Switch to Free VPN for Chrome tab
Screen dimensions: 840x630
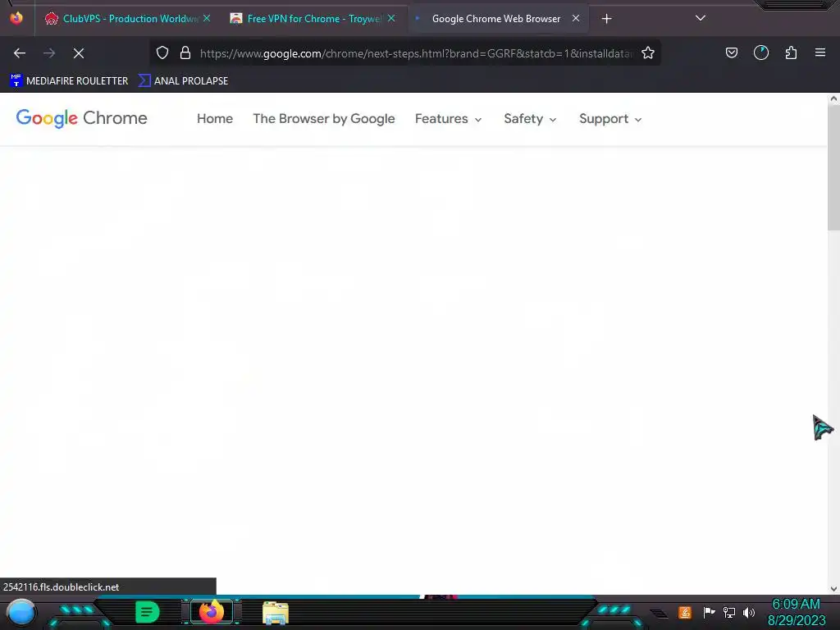pos(313,19)
